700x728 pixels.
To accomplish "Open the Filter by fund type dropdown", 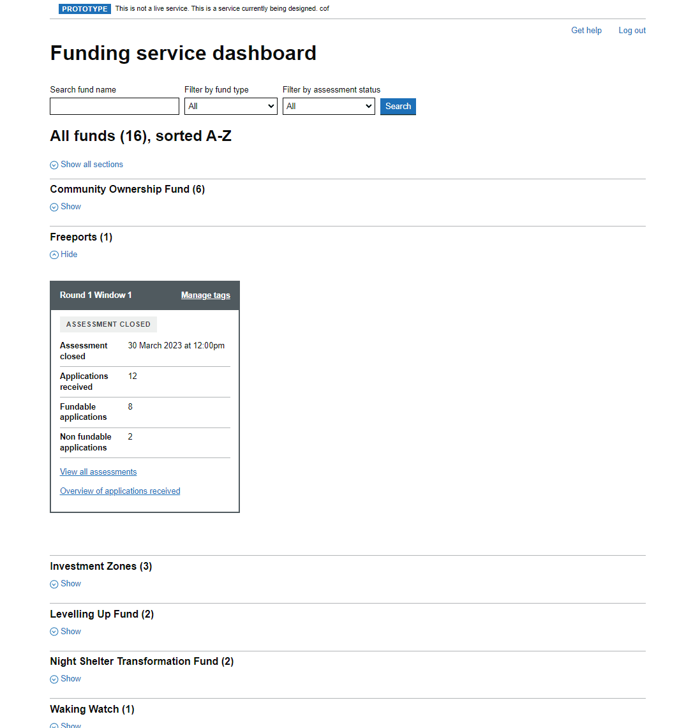I will pos(230,107).
